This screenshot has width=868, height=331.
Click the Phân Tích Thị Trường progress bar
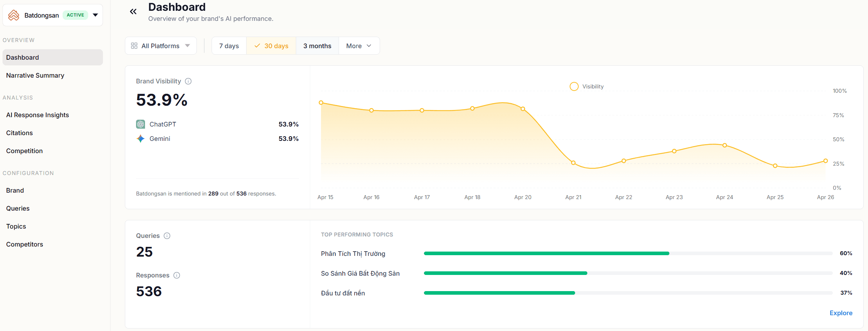coord(628,253)
